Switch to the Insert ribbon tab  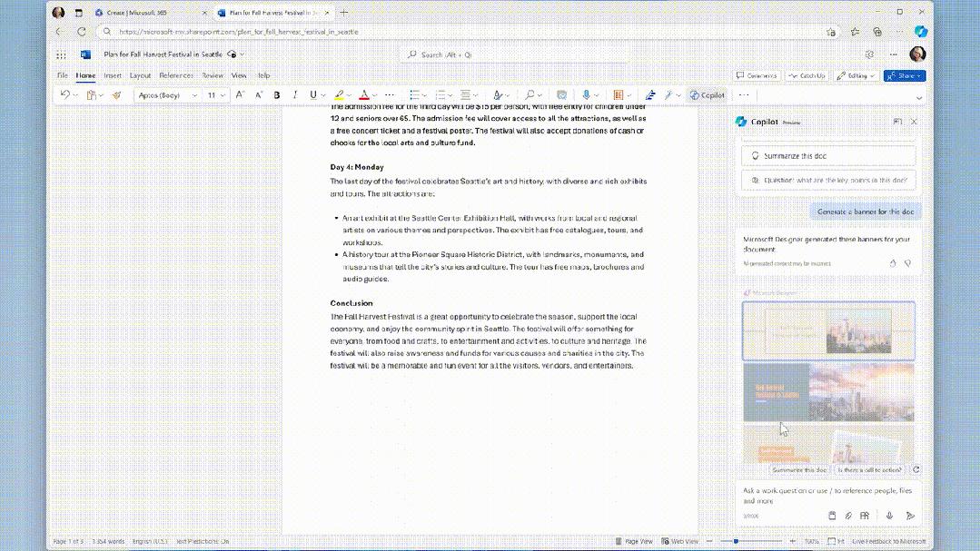pos(113,75)
